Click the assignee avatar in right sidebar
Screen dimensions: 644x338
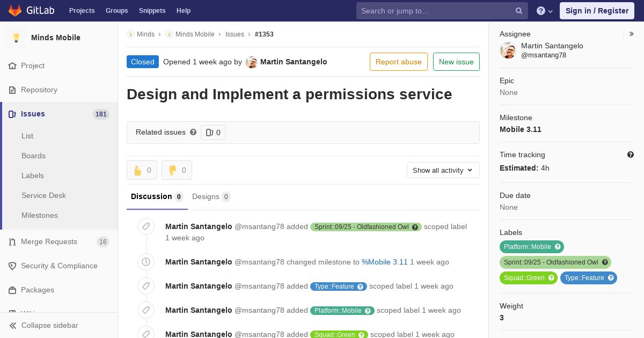(508, 50)
